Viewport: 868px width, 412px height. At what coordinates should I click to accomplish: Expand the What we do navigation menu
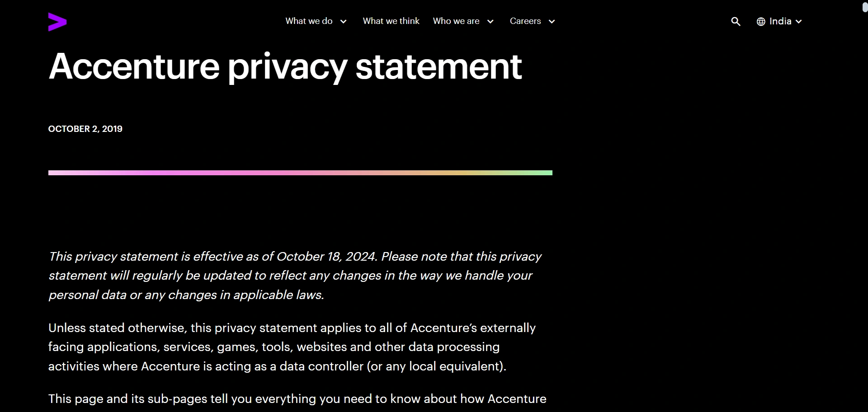(x=309, y=21)
